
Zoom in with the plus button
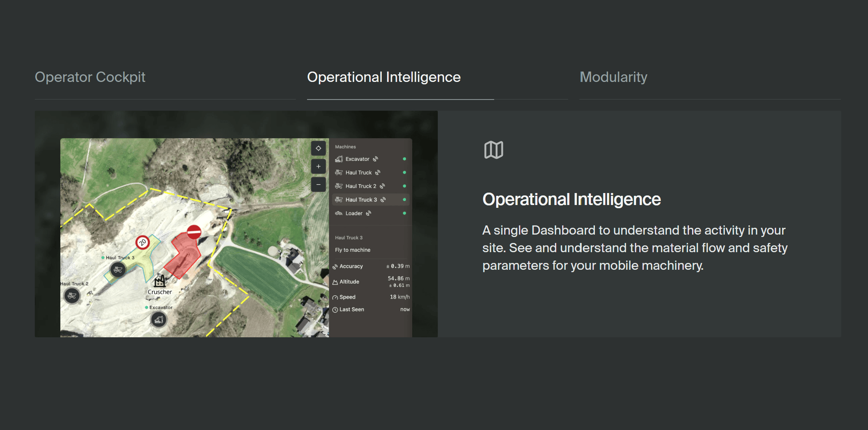(318, 167)
